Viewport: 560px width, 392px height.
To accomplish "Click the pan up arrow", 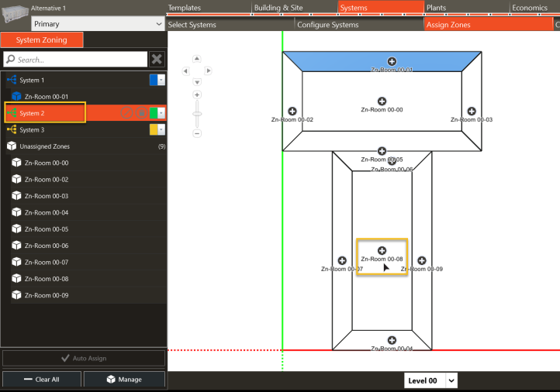I will 197,59.
